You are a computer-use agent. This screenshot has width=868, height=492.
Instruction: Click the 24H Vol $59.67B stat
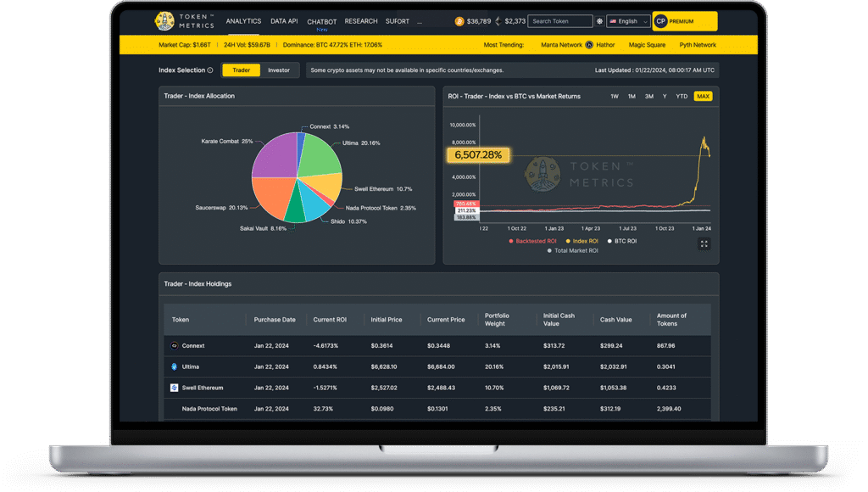point(247,45)
